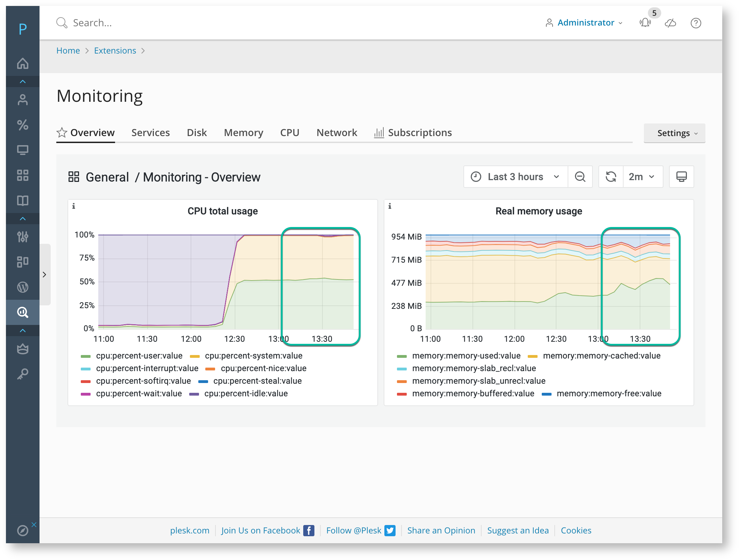Click the Share an Opinion footer link
This screenshot has width=739, height=560.
441,530
